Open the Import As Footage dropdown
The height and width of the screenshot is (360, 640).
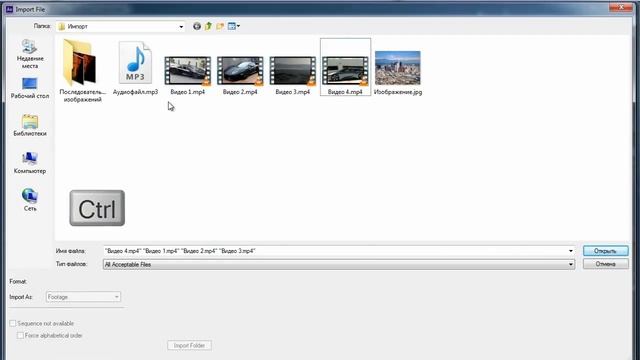pyautogui.click(x=83, y=297)
